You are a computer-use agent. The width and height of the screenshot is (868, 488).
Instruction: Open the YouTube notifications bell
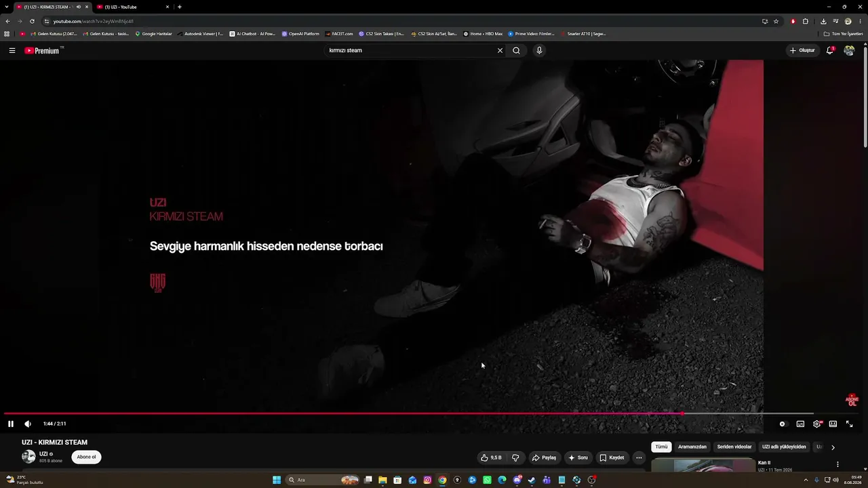coord(830,50)
